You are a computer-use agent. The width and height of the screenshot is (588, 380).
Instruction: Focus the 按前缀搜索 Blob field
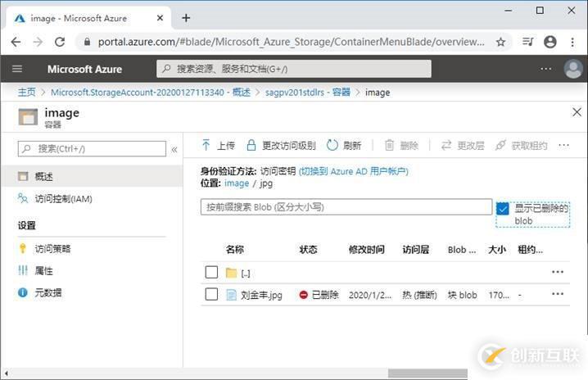point(346,206)
